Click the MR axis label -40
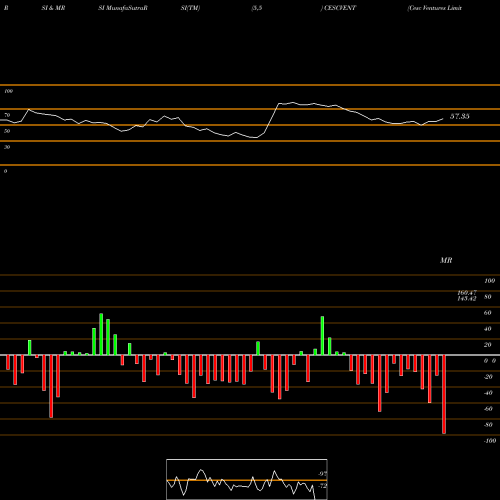This screenshot has height=500, width=500. 488,393
